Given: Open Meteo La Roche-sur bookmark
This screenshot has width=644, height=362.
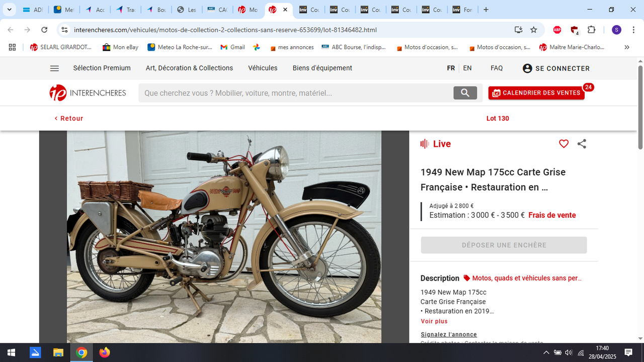Looking at the screenshot, I should pos(180,47).
